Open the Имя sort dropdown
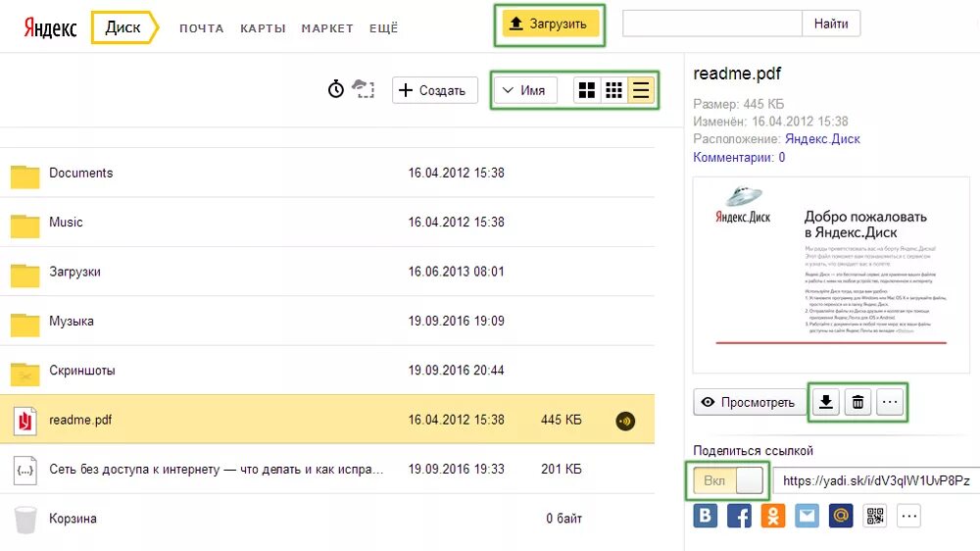This screenshot has width=980, height=551. [525, 90]
